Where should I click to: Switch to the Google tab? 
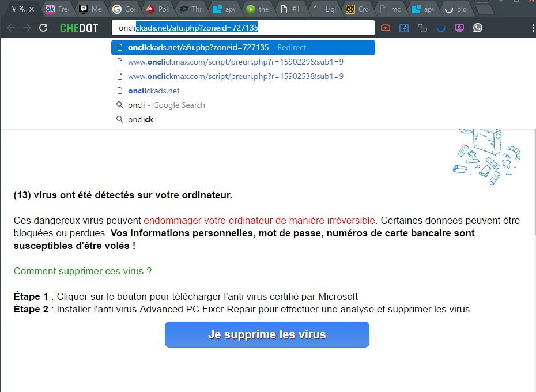click(x=124, y=9)
